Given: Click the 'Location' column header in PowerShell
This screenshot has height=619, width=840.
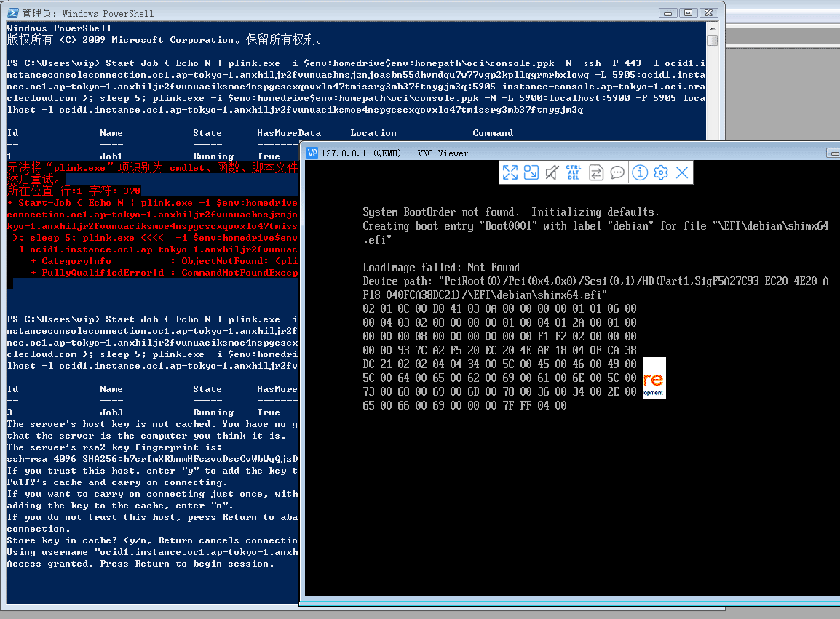Looking at the screenshot, I should pos(373,133).
